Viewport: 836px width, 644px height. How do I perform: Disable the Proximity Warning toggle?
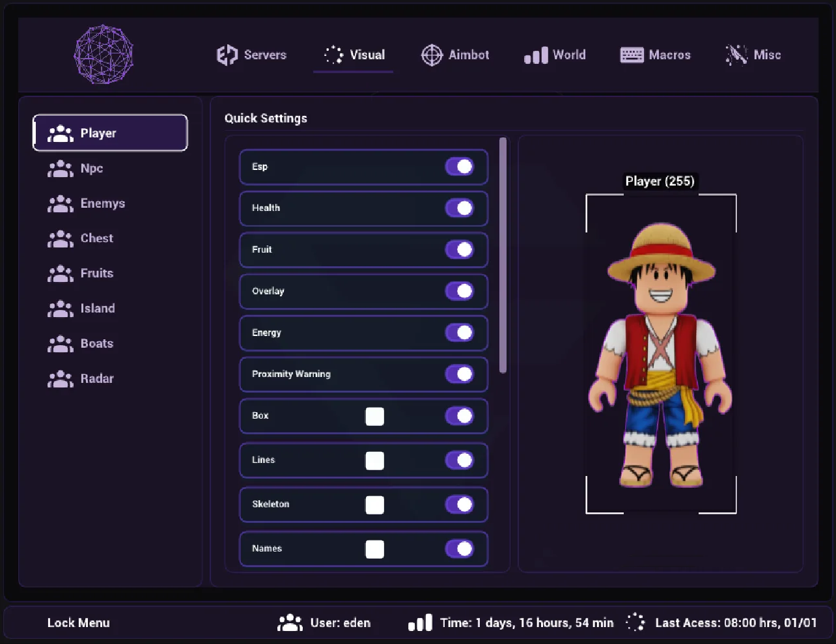pos(460,374)
